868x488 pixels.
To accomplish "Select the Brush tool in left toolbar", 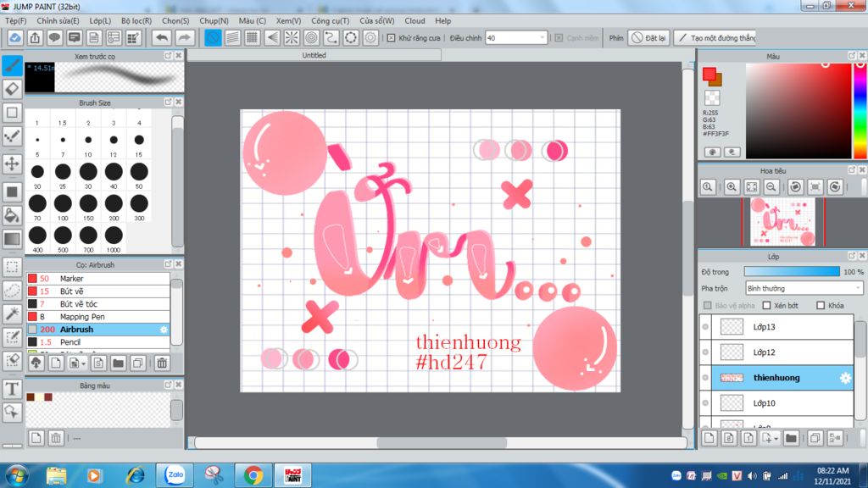I will click(x=12, y=65).
